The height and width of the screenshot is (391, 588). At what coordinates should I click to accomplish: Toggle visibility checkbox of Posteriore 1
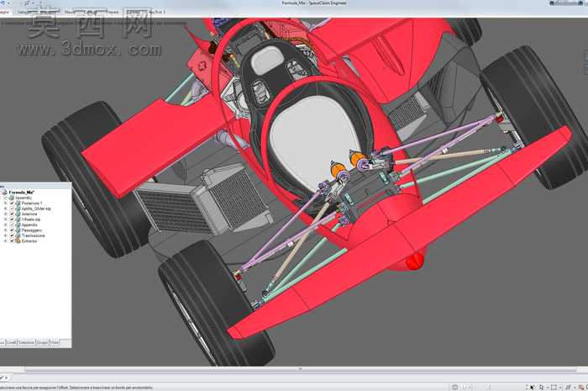(x=12, y=203)
